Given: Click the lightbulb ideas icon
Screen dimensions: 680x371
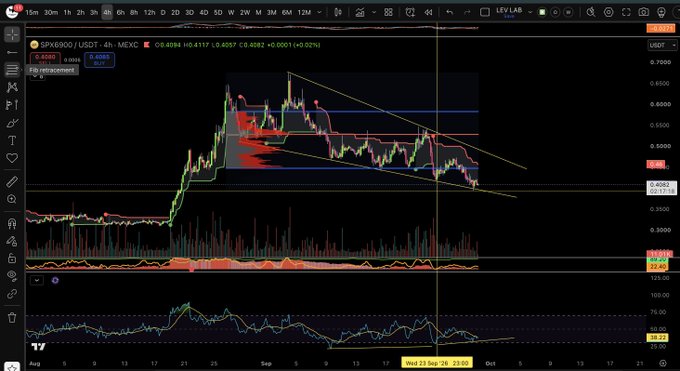Looking at the screenshot, I should point(661,12).
